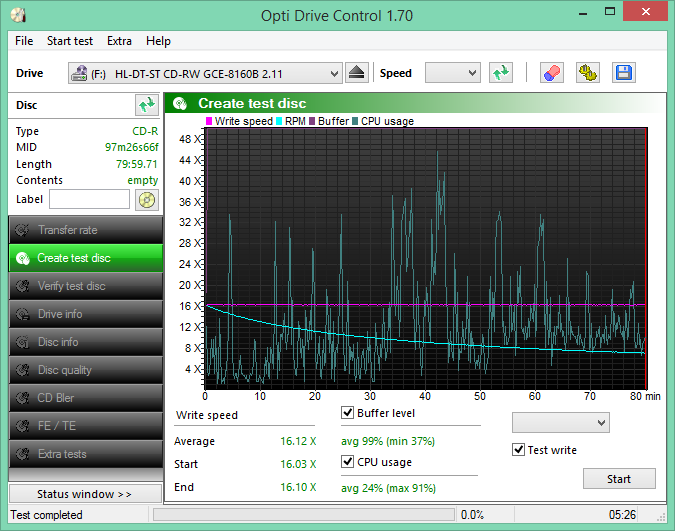This screenshot has width=675, height=531.
Task: Click the disc icon beside Transfer rate
Action: 22,230
